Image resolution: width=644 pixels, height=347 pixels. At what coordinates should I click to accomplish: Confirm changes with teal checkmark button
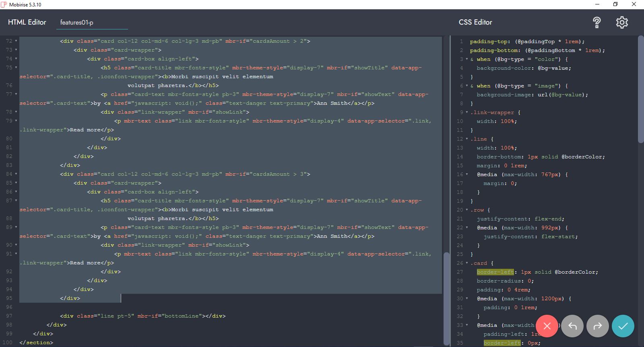click(x=623, y=326)
